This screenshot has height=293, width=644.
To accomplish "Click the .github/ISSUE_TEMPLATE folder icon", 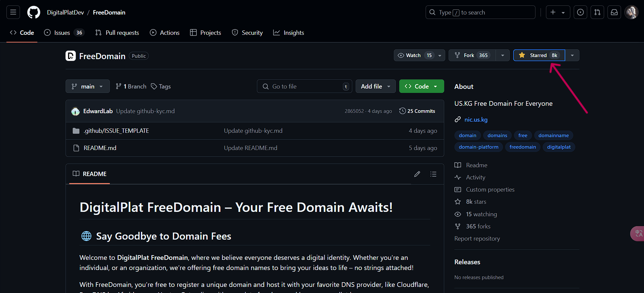I will tap(76, 131).
